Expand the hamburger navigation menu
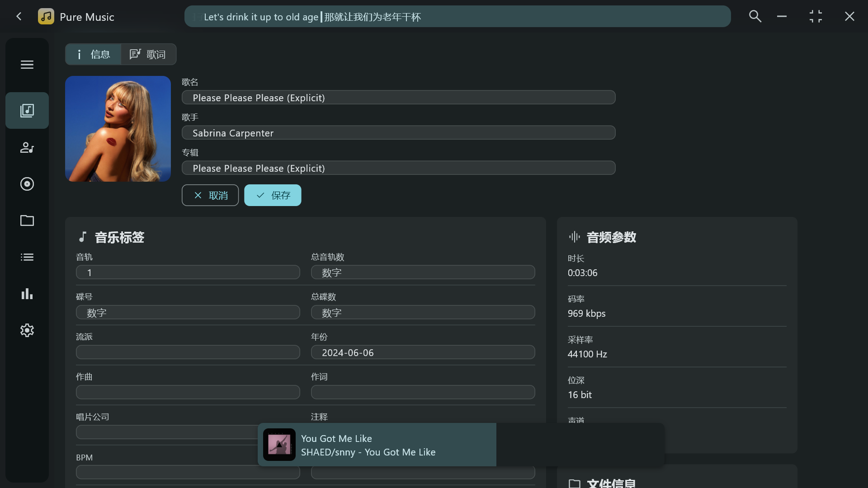The width and height of the screenshot is (868, 488). 27,65
